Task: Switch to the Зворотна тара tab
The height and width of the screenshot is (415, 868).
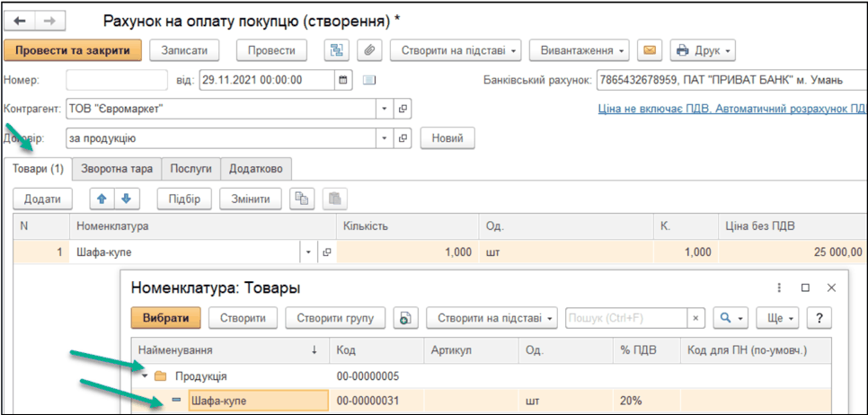Action: pyautogui.click(x=117, y=168)
